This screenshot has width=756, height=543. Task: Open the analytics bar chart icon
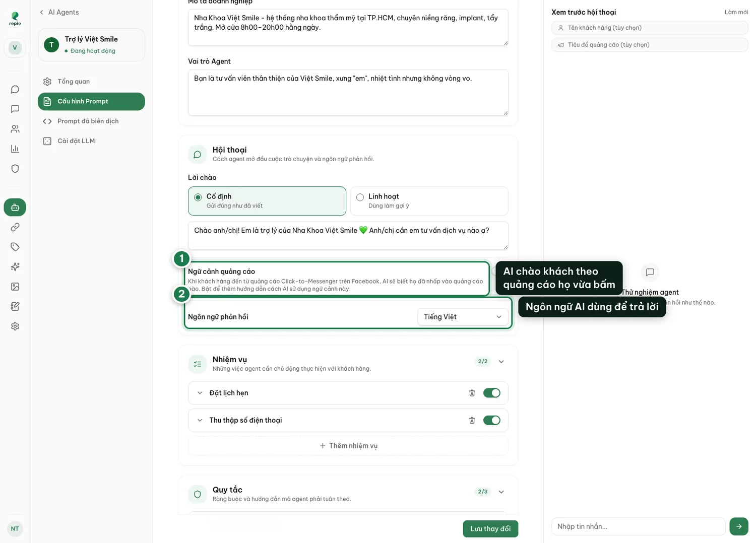tap(15, 149)
